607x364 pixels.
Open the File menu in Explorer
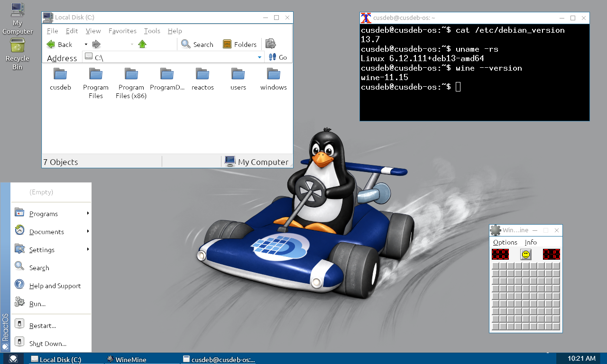[x=52, y=31]
